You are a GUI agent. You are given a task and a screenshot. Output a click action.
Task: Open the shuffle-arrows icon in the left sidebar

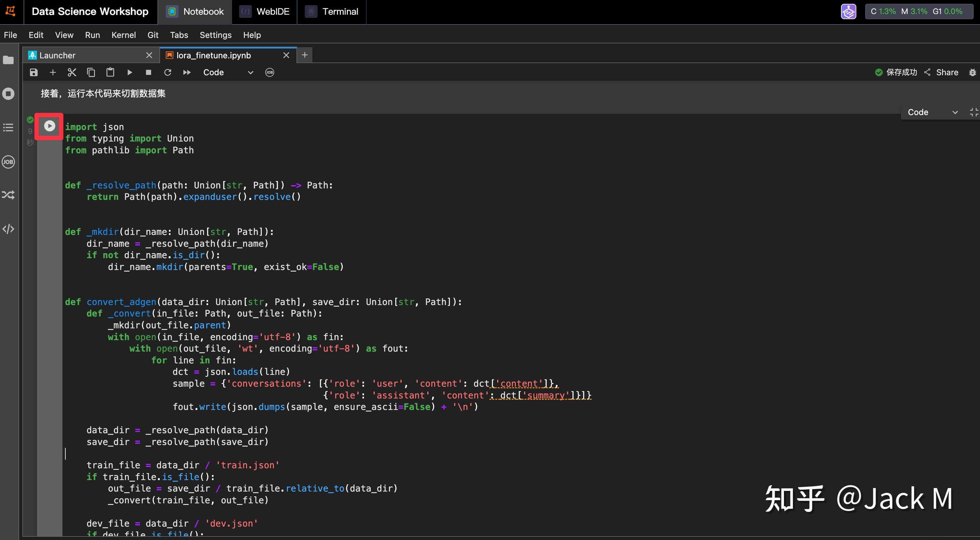tap(8, 195)
